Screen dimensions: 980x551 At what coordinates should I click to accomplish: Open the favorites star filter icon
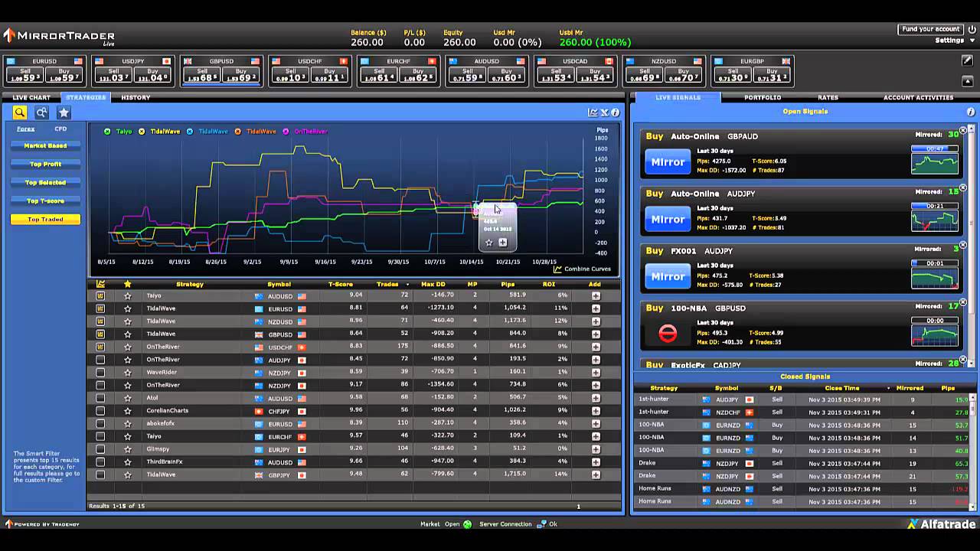point(64,112)
